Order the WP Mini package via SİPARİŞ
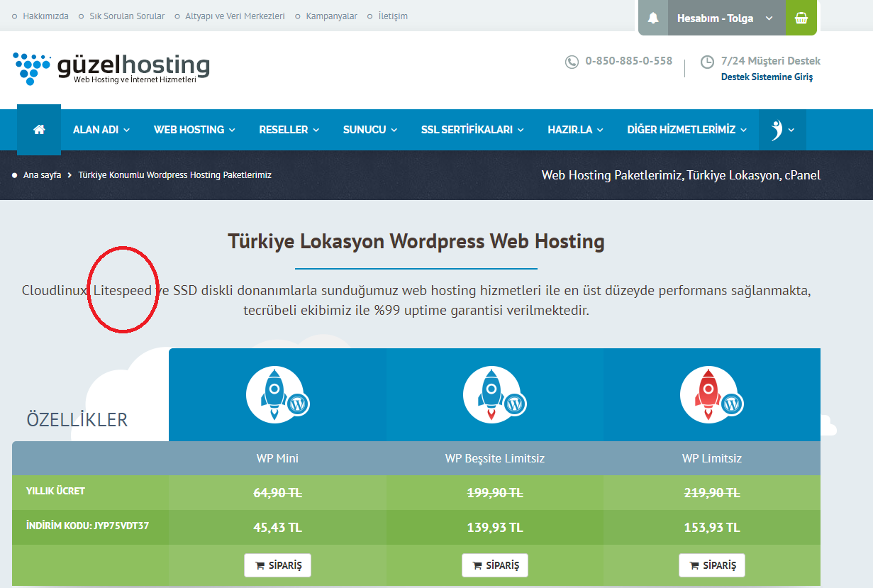The height and width of the screenshot is (588, 873). click(x=278, y=565)
